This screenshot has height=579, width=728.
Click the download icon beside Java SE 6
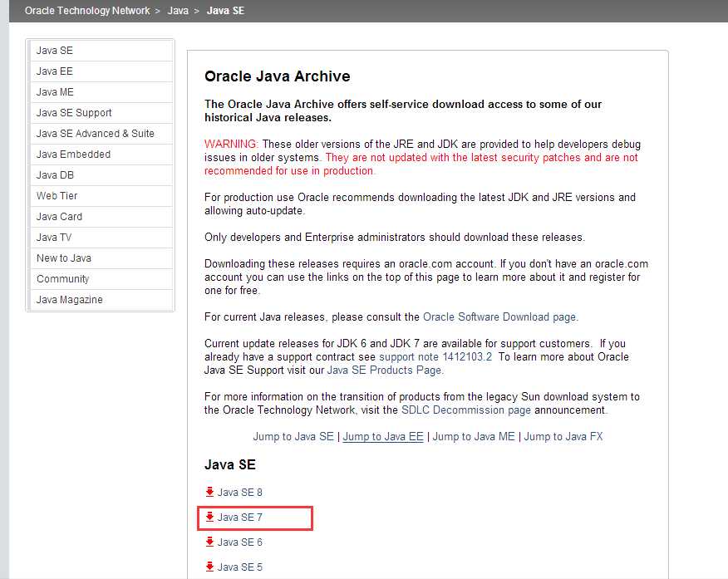tap(210, 542)
